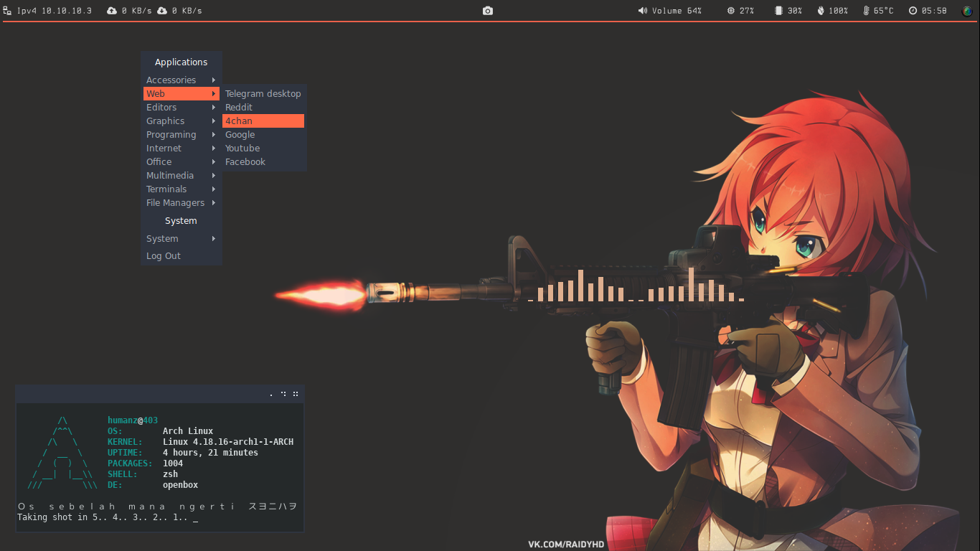
Task: Click '4 hours, 21 minutes' uptime text
Action: [x=210, y=453]
